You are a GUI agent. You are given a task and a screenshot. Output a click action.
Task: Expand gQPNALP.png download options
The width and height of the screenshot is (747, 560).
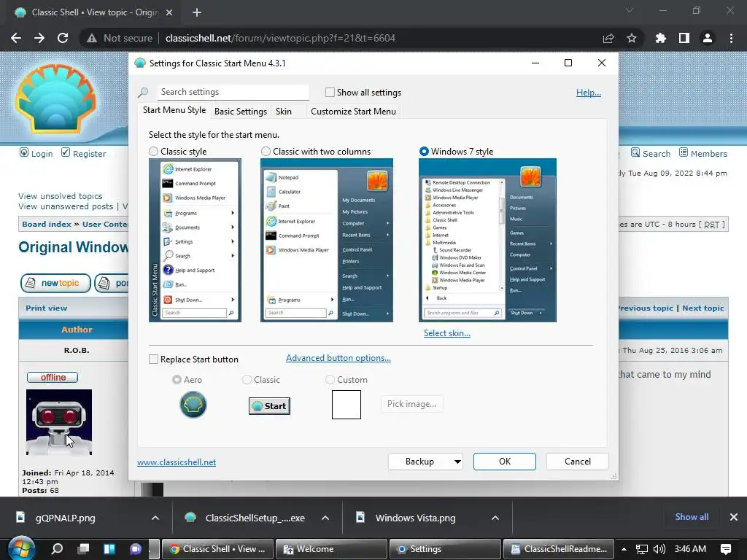[x=155, y=518]
